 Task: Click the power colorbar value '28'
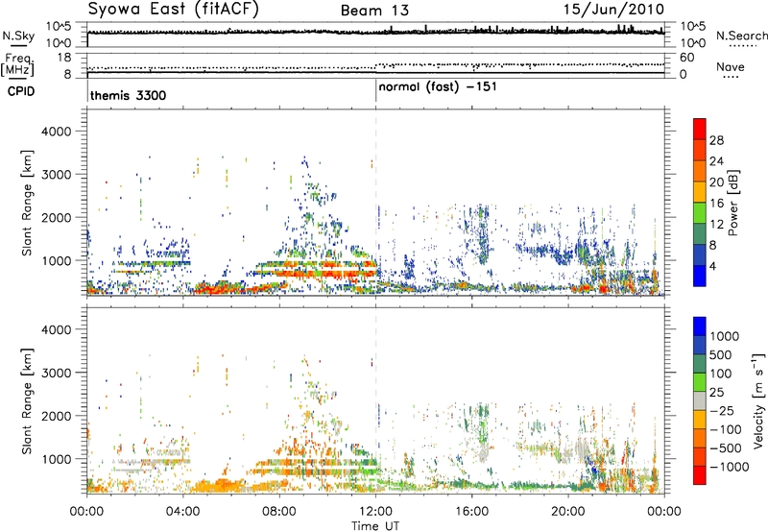point(716,140)
